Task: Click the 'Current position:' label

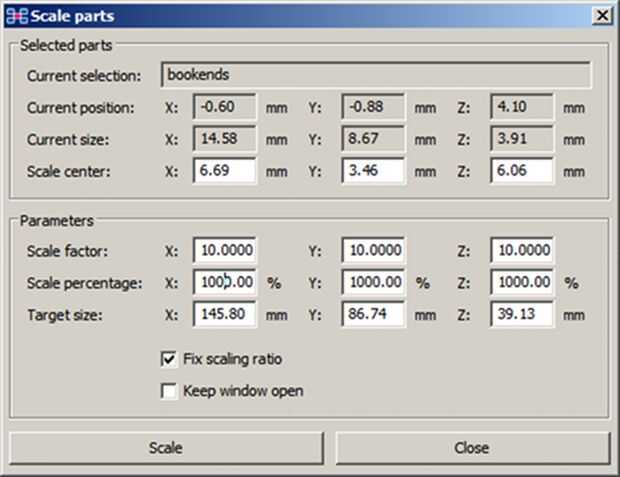Action: [x=81, y=108]
